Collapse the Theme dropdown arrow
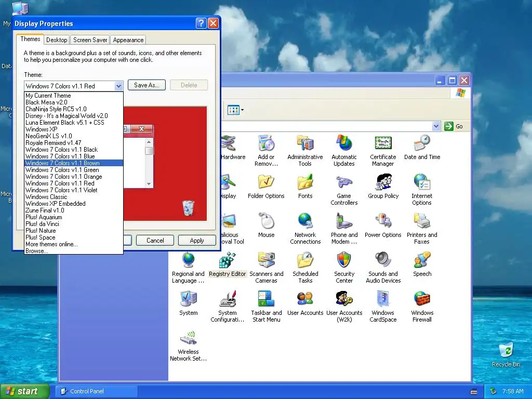The height and width of the screenshot is (399, 532). point(118,86)
